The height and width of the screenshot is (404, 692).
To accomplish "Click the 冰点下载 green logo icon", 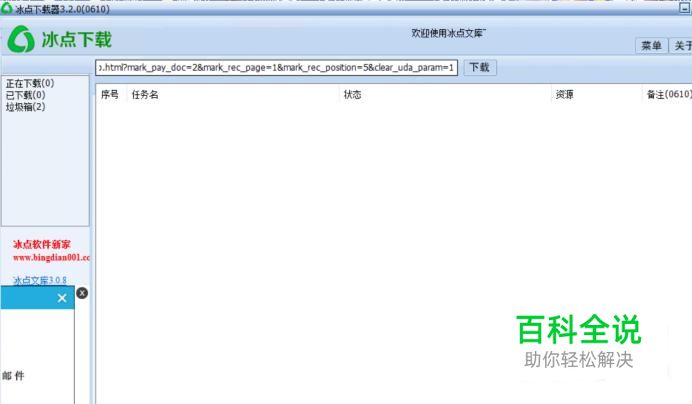I will click(x=21, y=39).
